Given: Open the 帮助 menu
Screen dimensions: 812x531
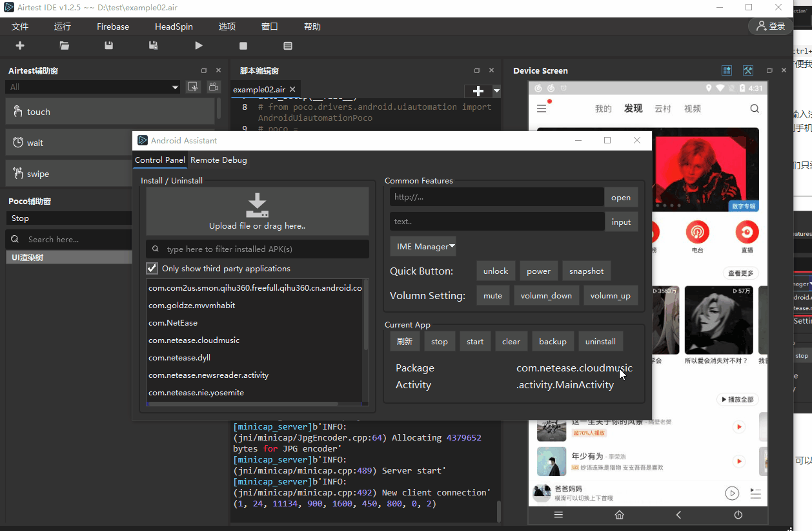Looking at the screenshot, I should [x=312, y=26].
